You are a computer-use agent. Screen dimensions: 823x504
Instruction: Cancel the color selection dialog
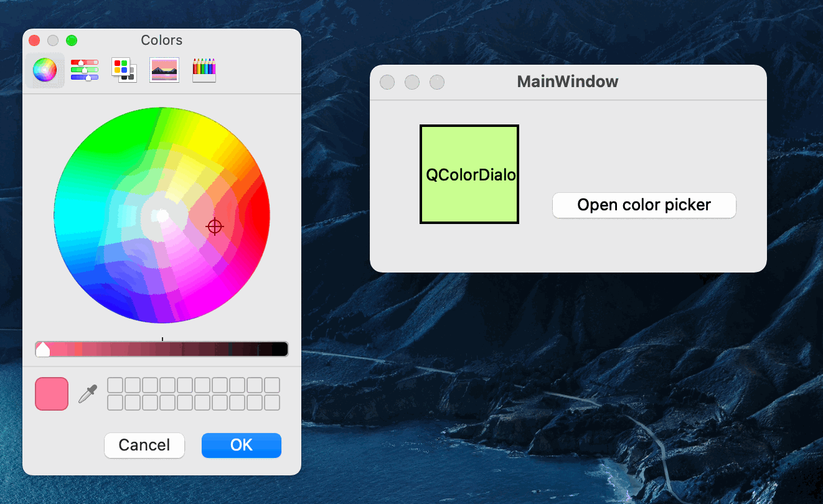pos(144,445)
